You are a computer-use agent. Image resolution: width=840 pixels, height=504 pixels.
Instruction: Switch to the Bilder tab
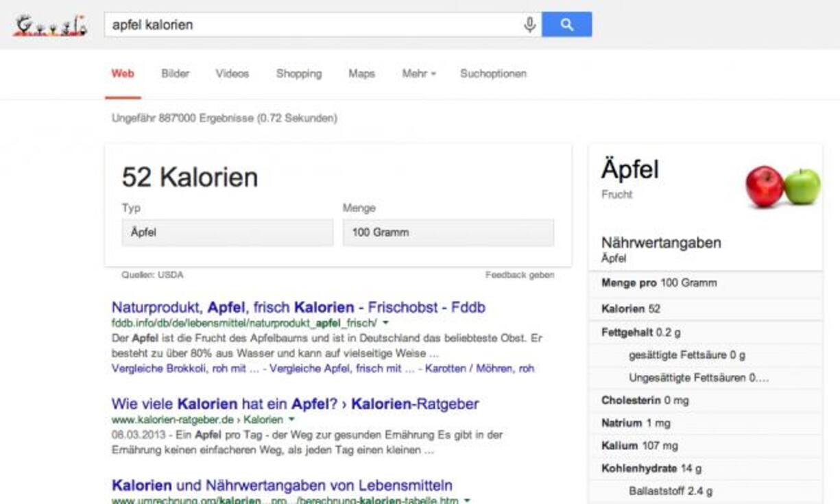coord(175,73)
